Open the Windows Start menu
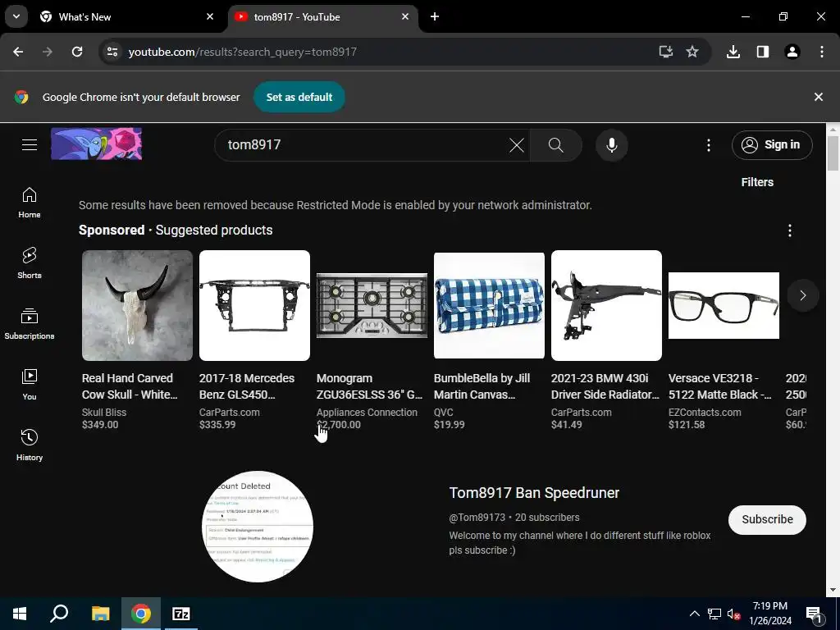840x630 pixels. (20, 614)
